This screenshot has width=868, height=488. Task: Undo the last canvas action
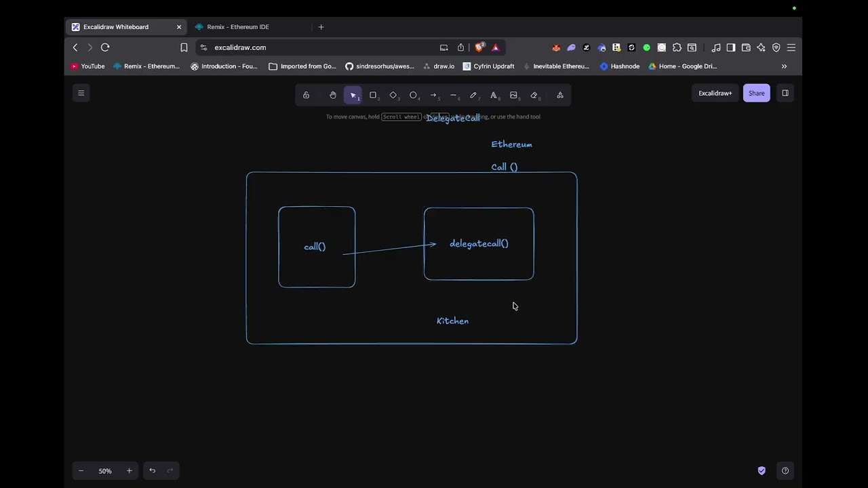tap(152, 470)
